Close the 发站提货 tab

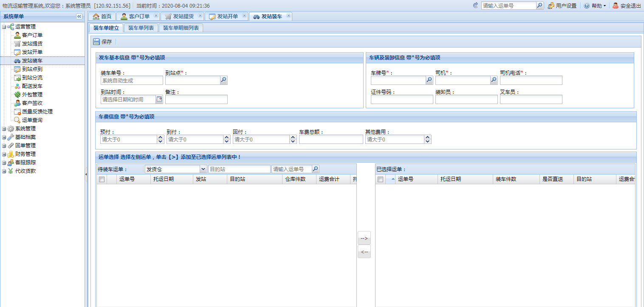[200, 16]
